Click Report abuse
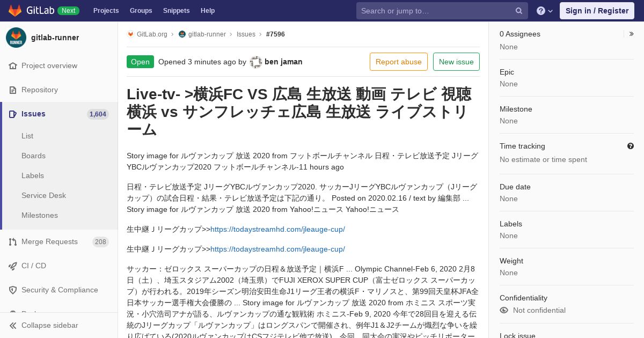The image size is (644, 338). point(399,62)
